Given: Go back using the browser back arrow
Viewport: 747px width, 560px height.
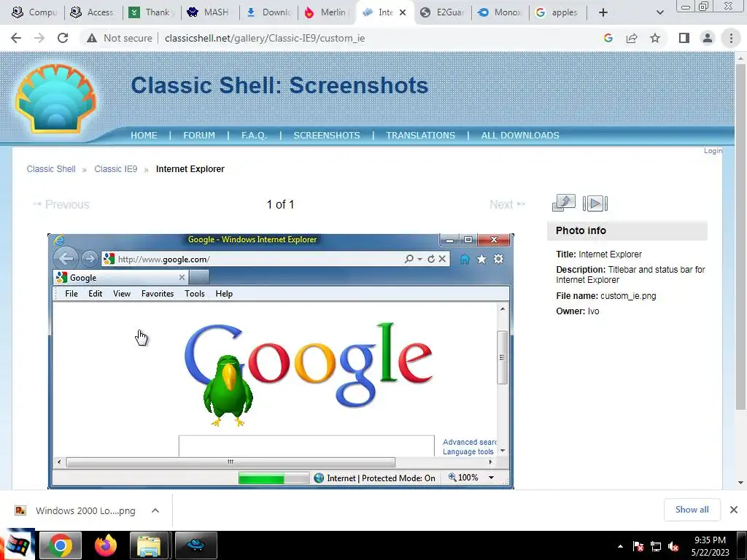Looking at the screenshot, I should (x=16, y=38).
